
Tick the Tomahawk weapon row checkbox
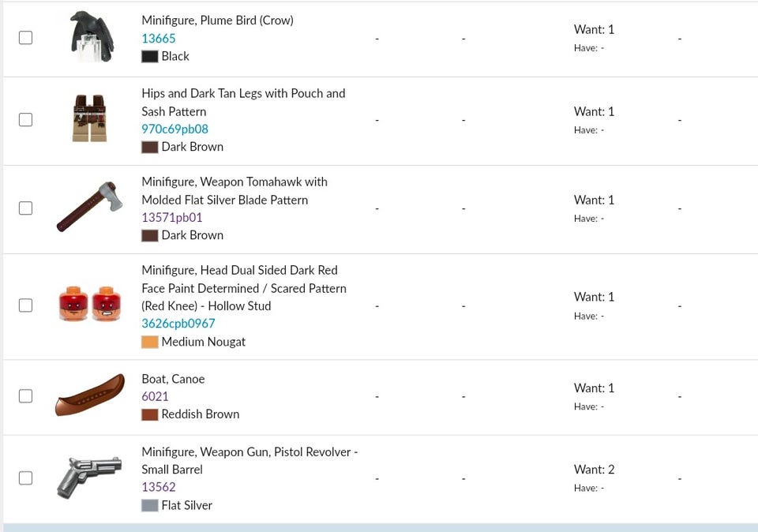[x=25, y=208]
